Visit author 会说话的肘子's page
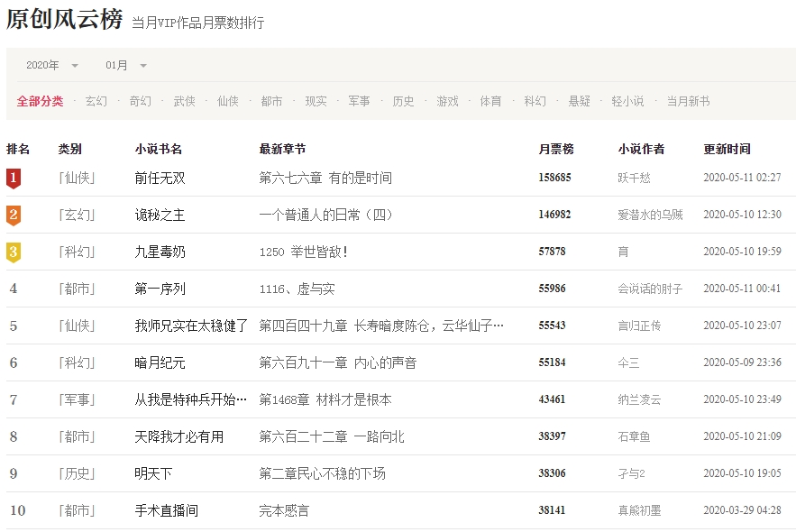Viewport: 796px width, 532px height. pos(650,289)
